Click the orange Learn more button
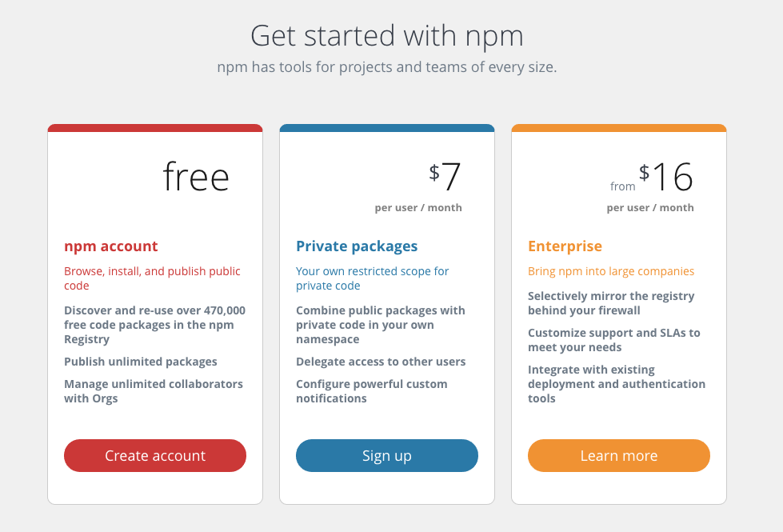Viewport: 783px width, 532px height. point(619,455)
